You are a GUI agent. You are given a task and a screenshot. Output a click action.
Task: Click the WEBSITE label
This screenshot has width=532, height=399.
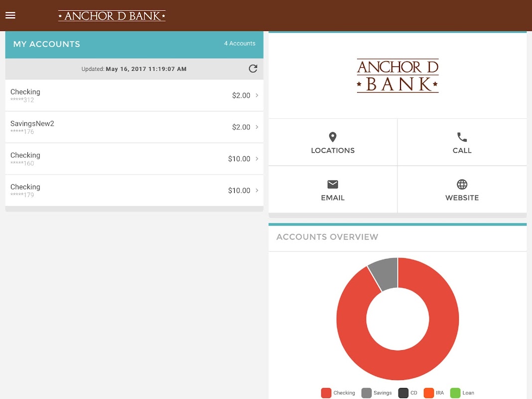click(462, 198)
